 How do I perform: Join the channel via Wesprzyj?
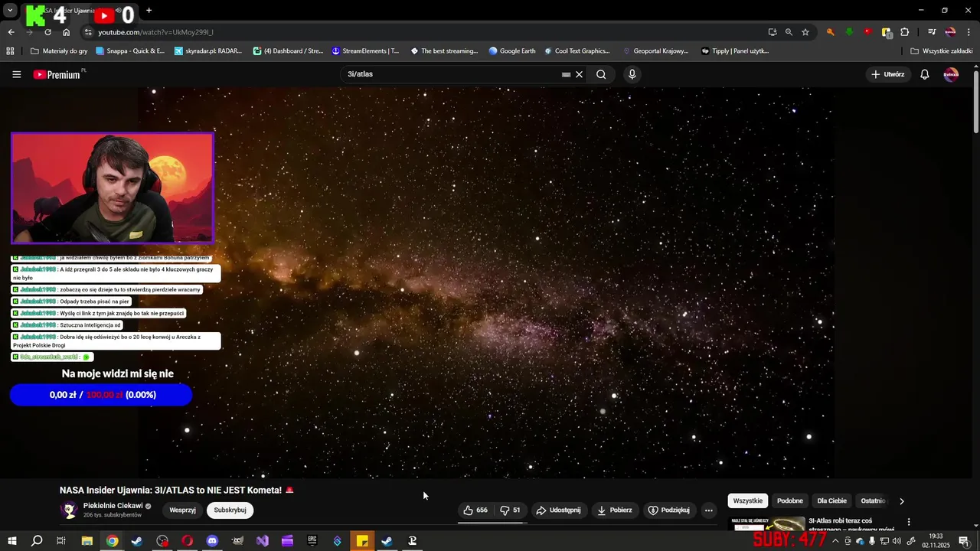[x=182, y=510]
